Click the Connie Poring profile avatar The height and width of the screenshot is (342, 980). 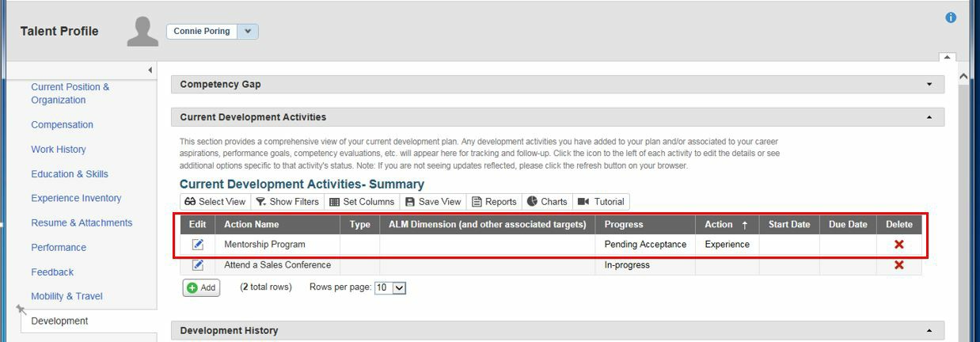142,32
